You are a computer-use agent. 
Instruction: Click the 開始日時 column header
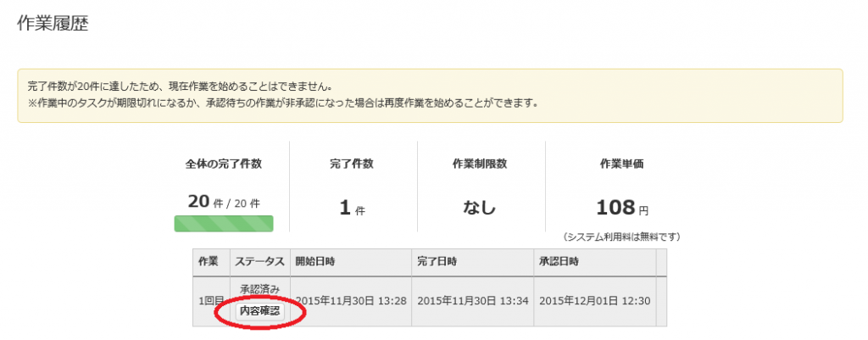(x=316, y=260)
